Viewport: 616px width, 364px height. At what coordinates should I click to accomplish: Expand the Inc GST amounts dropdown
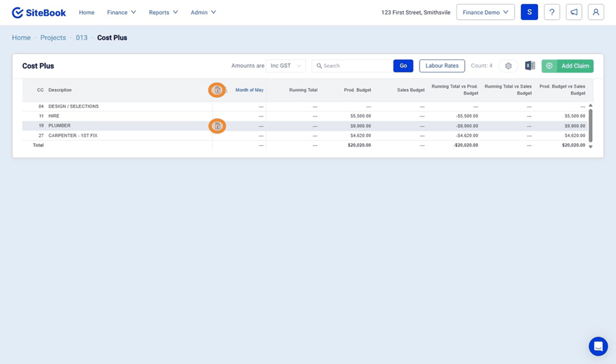tap(285, 66)
